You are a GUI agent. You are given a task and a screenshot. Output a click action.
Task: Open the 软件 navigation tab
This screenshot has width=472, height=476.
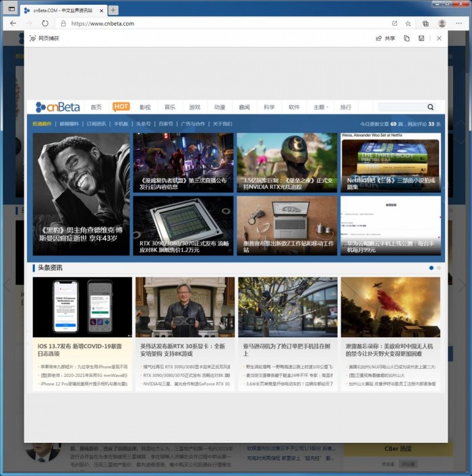pyautogui.click(x=294, y=107)
